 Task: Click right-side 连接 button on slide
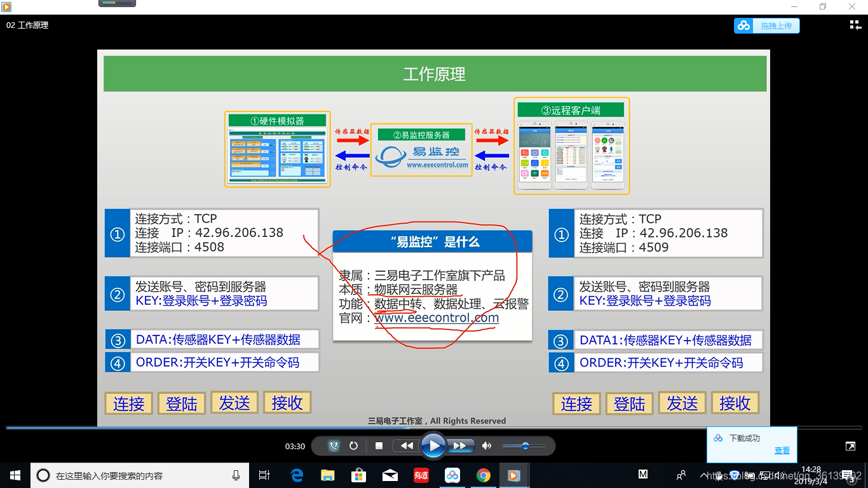tap(577, 403)
